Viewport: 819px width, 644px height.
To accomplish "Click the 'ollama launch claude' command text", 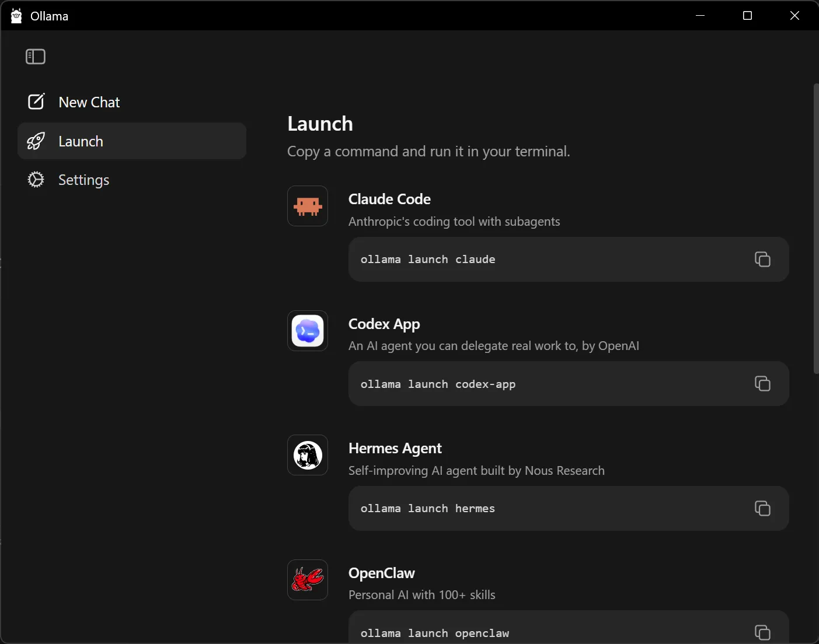I will pos(428,260).
